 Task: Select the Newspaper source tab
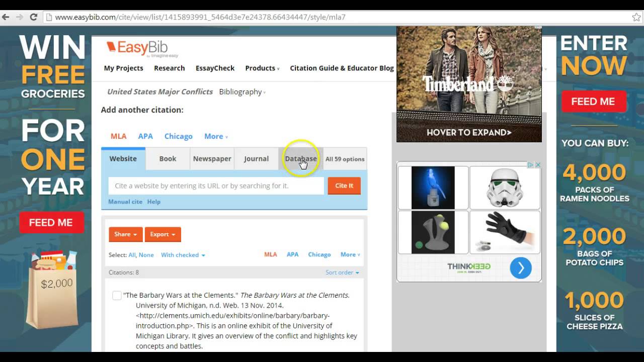pyautogui.click(x=212, y=158)
